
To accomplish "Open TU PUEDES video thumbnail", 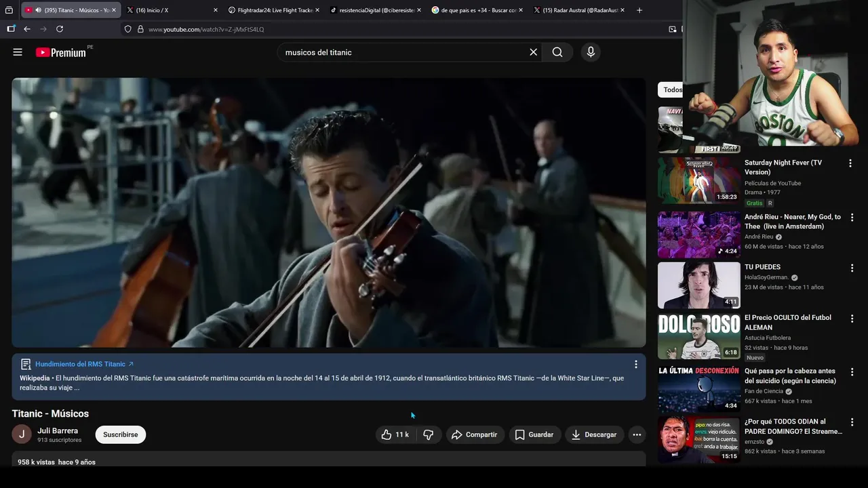I will tap(698, 285).
